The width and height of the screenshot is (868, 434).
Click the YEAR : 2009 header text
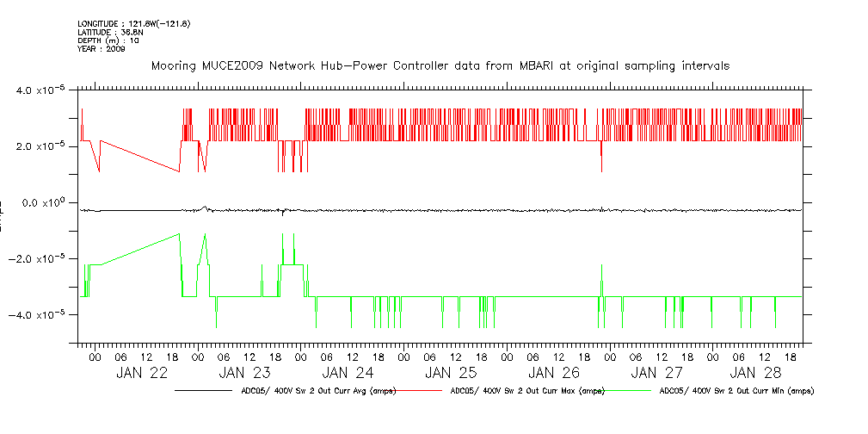pyautogui.click(x=102, y=49)
